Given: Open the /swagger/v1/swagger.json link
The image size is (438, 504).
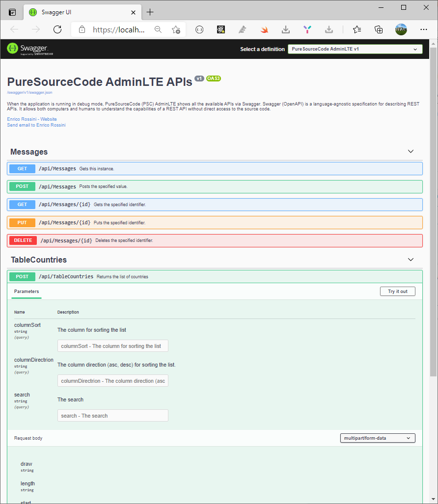Looking at the screenshot, I should 29,93.
